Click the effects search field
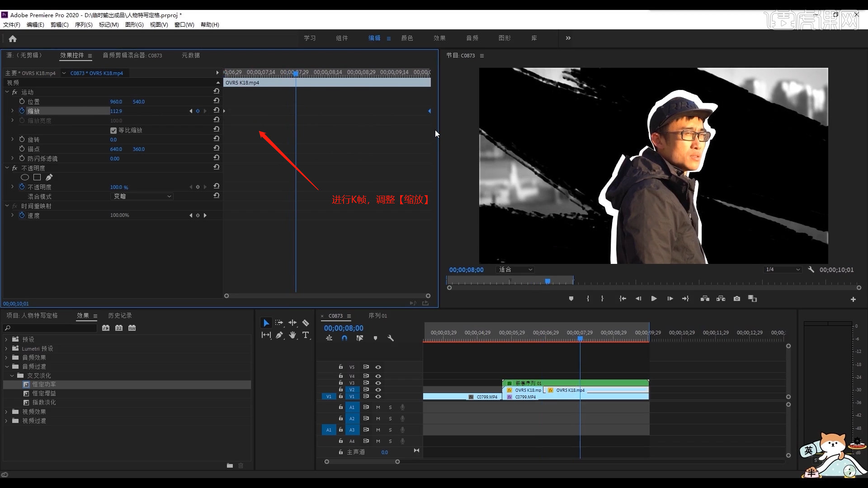The image size is (868, 488). [50, 328]
